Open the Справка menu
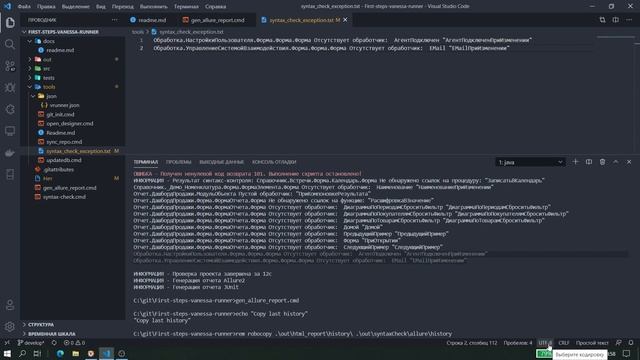Screen dimensions: 640x360 pos(216,7)
